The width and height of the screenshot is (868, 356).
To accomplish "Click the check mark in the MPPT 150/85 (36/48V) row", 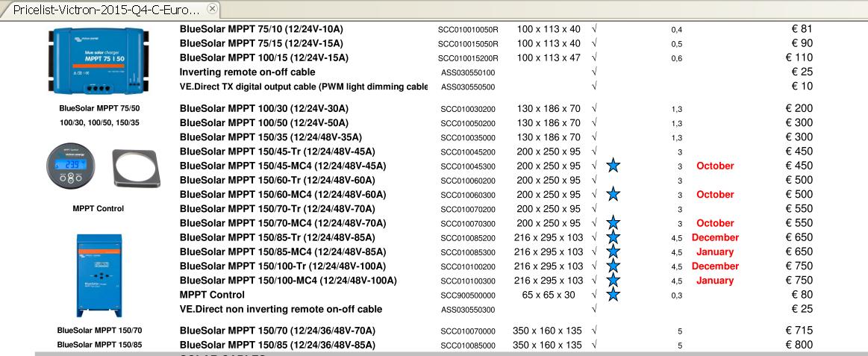I will (x=594, y=345).
